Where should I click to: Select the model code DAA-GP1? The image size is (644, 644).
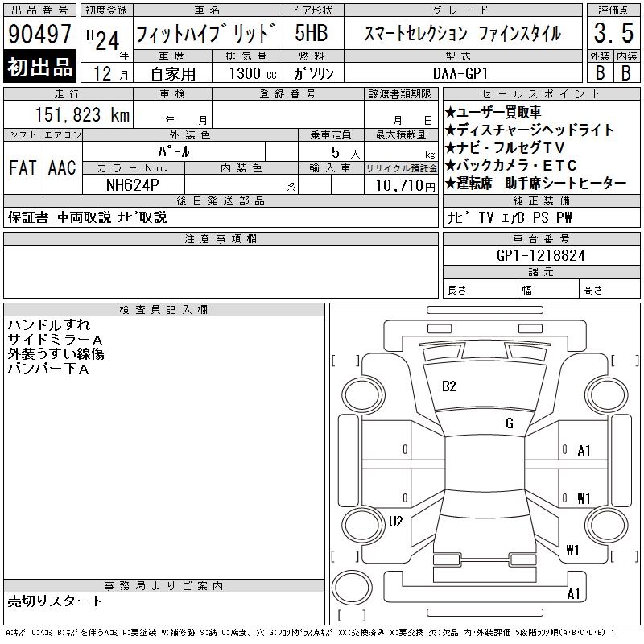pos(460,73)
